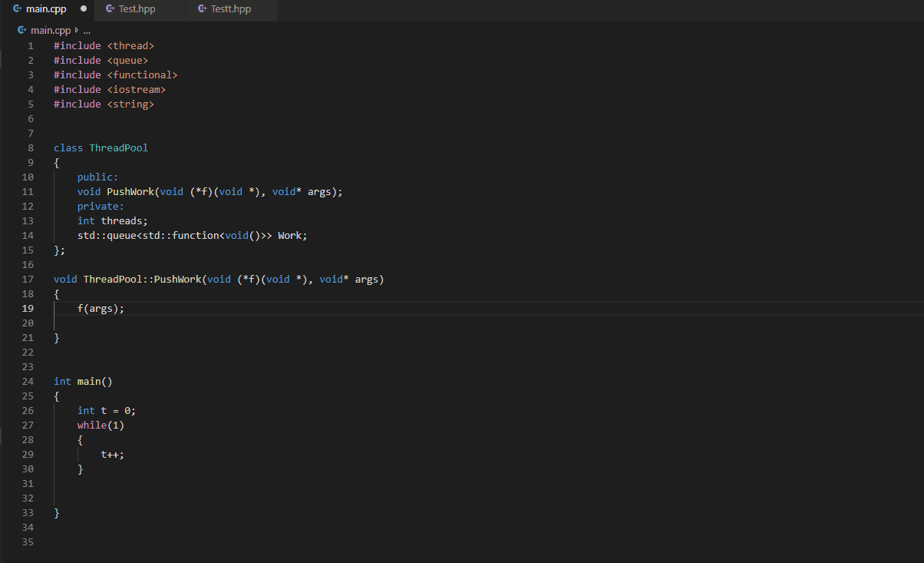924x563 pixels.
Task: Switch to the Test.hpp tab
Action: click(137, 10)
